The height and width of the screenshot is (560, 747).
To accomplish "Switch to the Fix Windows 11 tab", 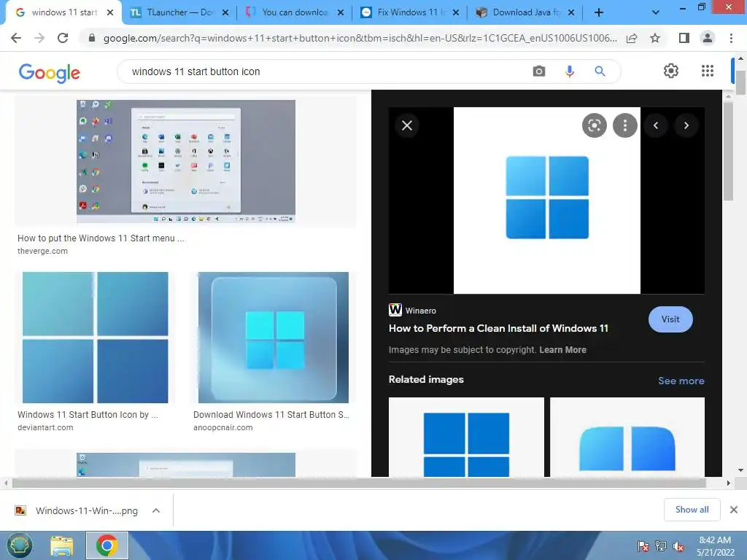I will [411, 13].
